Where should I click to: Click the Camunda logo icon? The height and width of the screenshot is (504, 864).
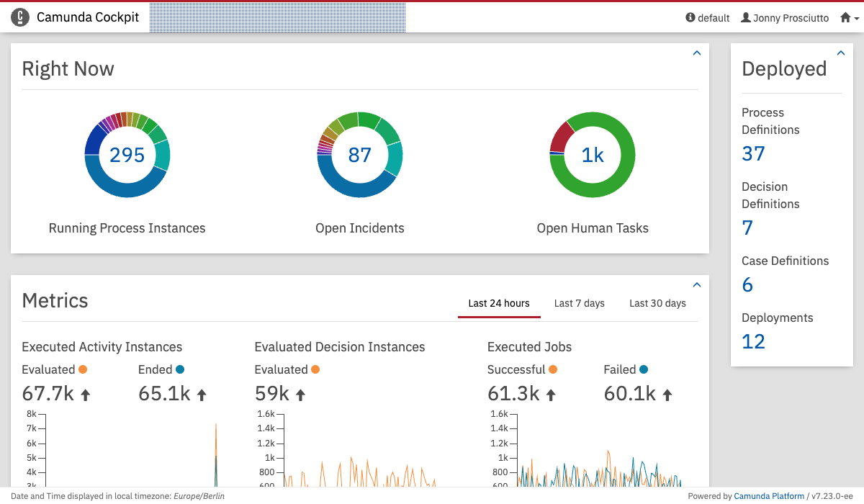pyautogui.click(x=20, y=17)
